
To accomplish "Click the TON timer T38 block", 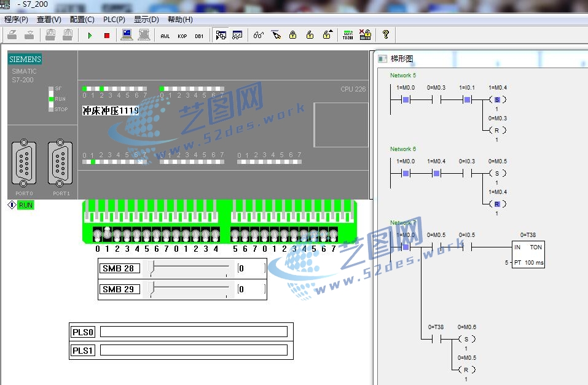I will pyautogui.click(x=528, y=254).
